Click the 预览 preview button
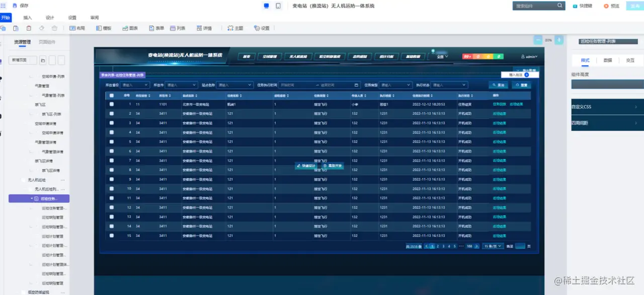This screenshot has width=644, height=295. tap(612, 6)
